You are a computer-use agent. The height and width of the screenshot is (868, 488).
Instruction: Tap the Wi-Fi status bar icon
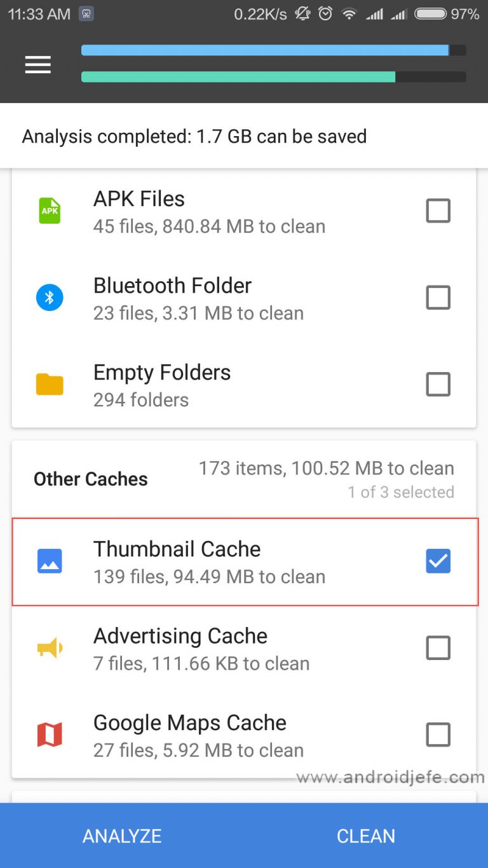tap(349, 14)
